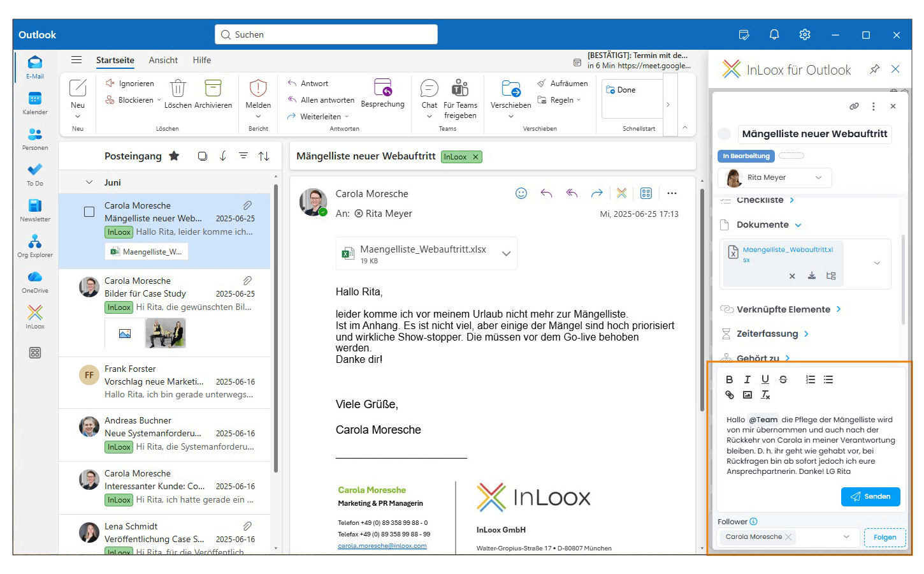This screenshot has width=924, height=574.
Task: Open more actions ellipsis in message header
Action: (x=672, y=193)
